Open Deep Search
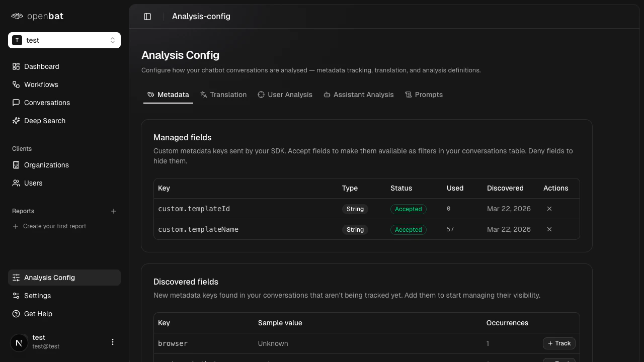Viewport: 644px width, 362px height. (44, 121)
